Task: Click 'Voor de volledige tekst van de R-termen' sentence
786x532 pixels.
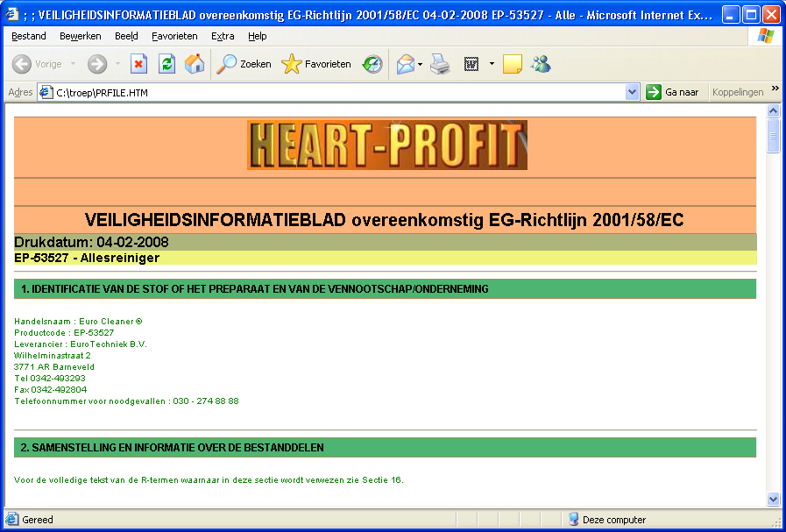Action: (209, 480)
